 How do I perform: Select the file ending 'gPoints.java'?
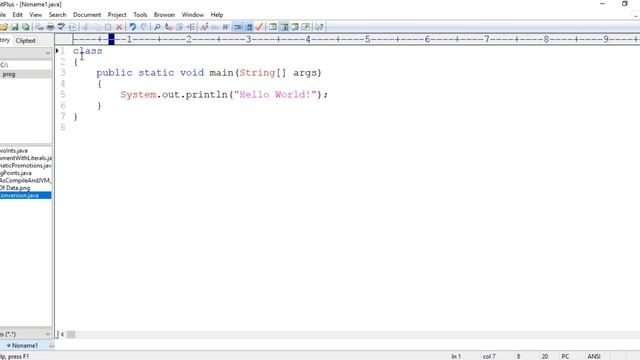pyautogui.click(x=16, y=173)
